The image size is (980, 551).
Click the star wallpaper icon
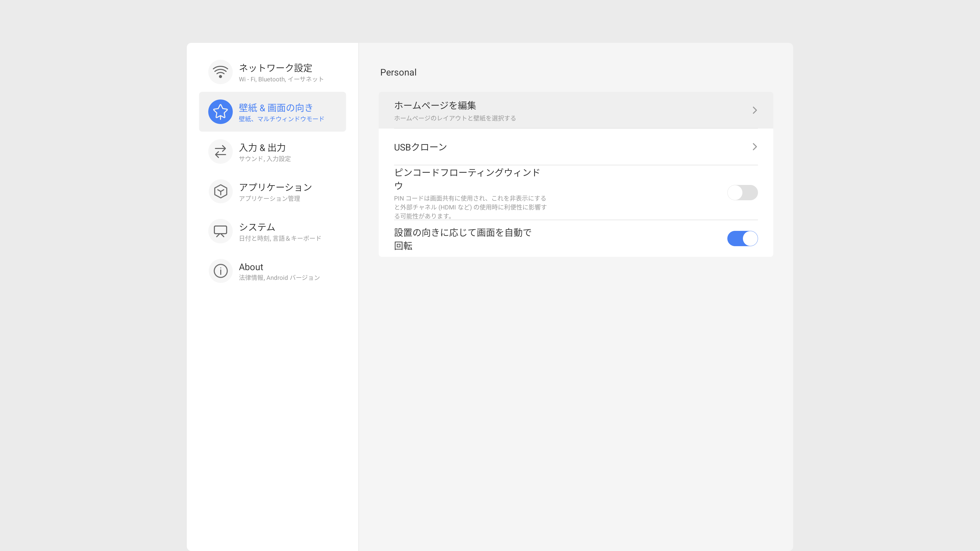point(220,112)
